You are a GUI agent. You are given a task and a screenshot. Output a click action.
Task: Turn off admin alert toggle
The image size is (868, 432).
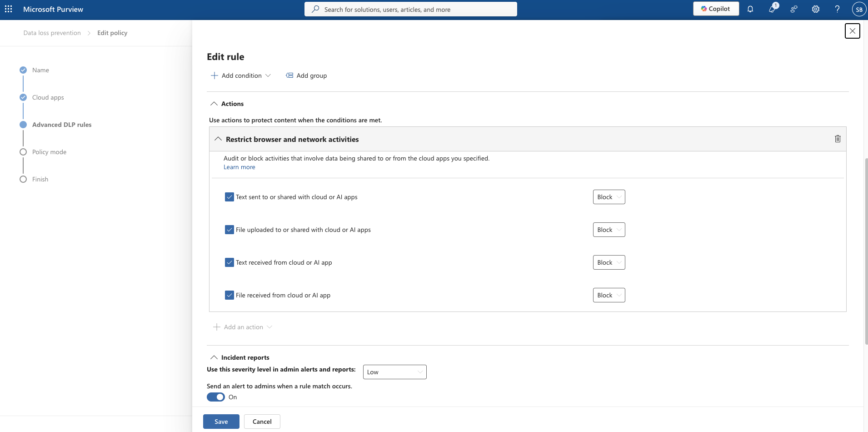coord(216,397)
